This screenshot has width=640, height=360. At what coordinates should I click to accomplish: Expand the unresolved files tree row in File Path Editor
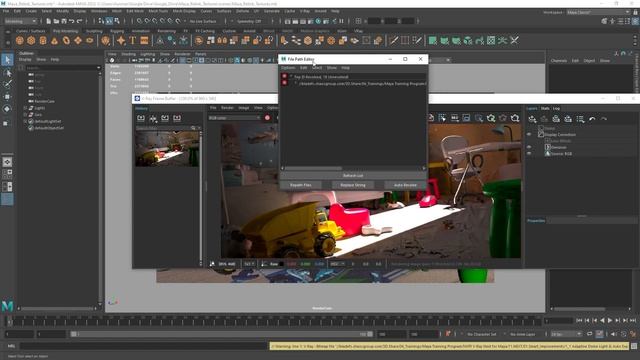coord(291,76)
